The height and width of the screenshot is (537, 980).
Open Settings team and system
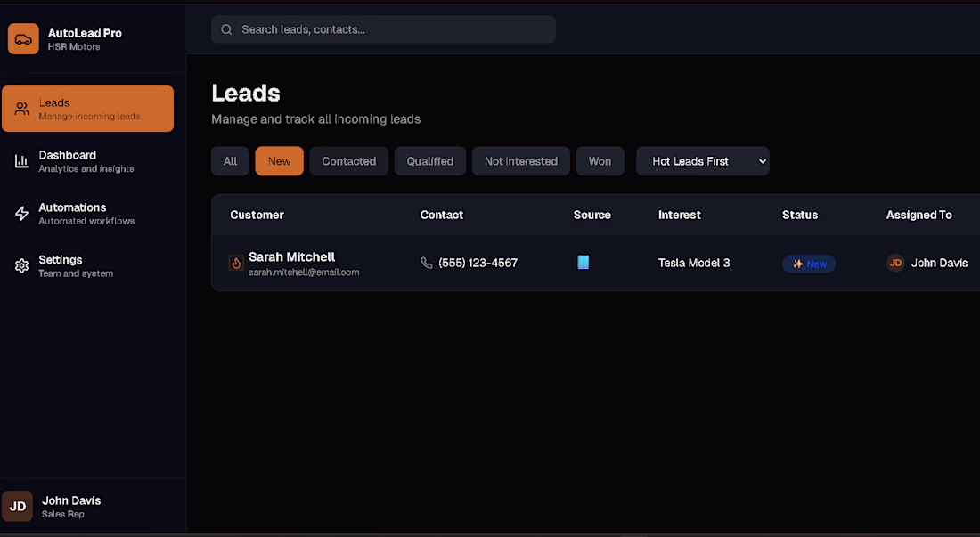(87, 266)
